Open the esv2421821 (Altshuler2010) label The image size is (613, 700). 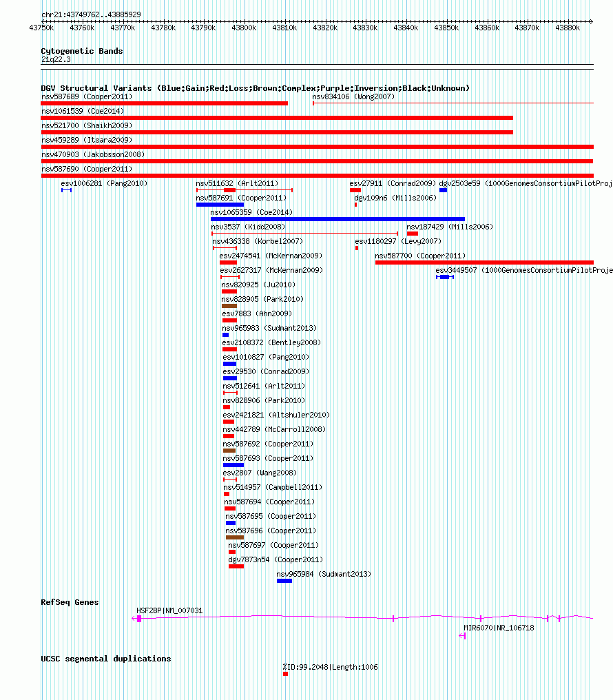click(276, 415)
